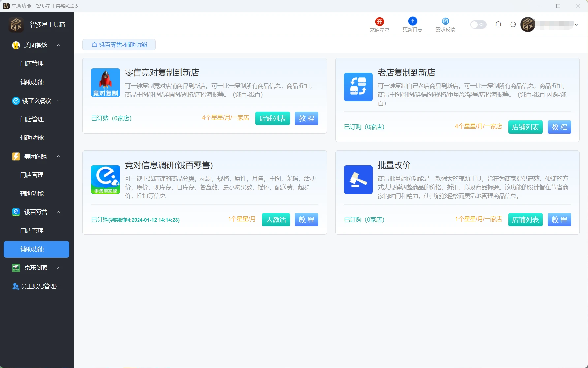Open 教程 for 批量改价
This screenshot has height=368, width=588.
(x=559, y=220)
